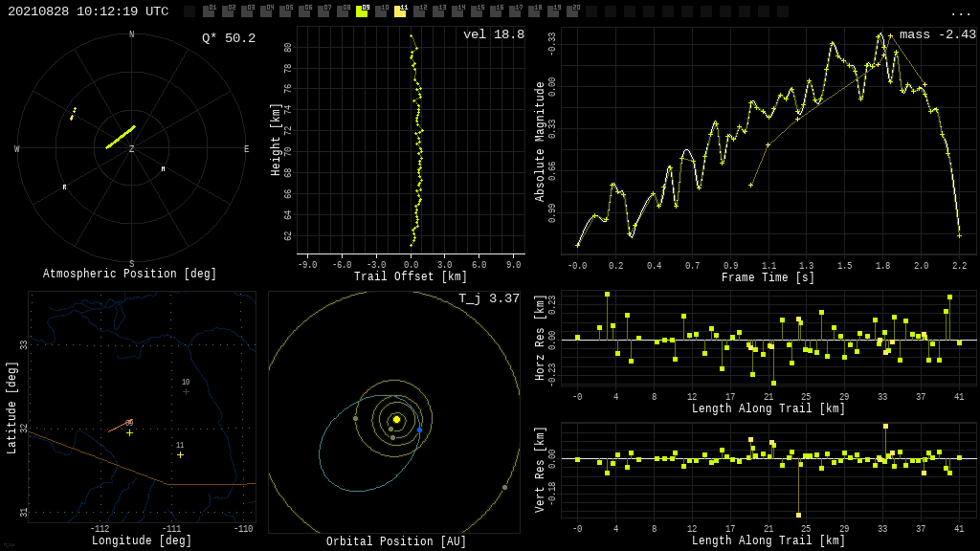This screenshot has width=980, height=551.
Task: Click the T_j 3.37 value label
Action: 488,299
